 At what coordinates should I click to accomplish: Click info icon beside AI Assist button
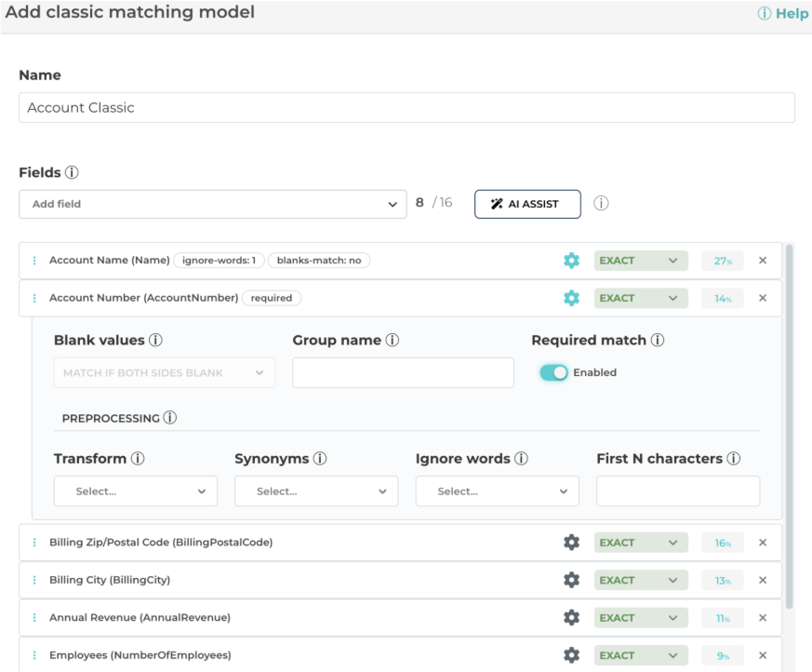click(x=601, y=203)
